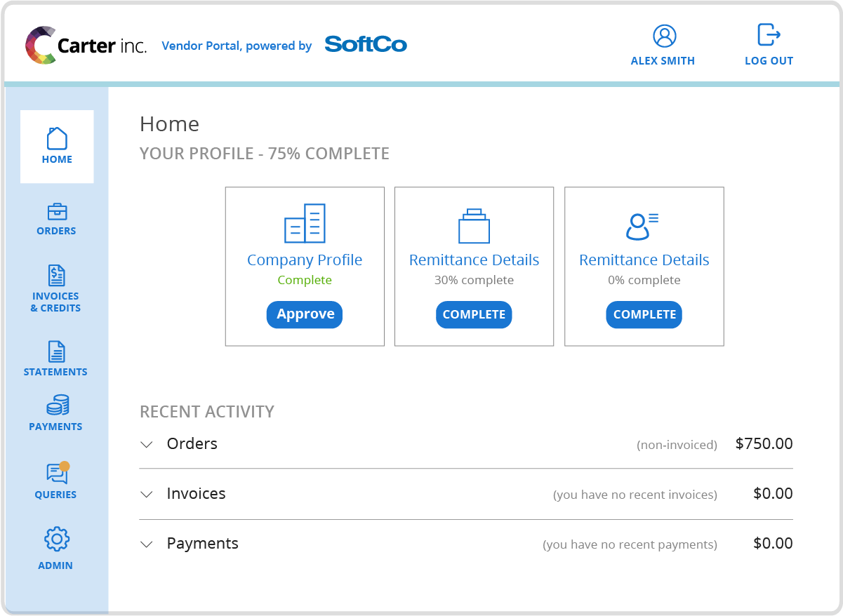Expand the Payments recent activity section
The width and height of the screenshot is (843, 616).
click(147, 544)
